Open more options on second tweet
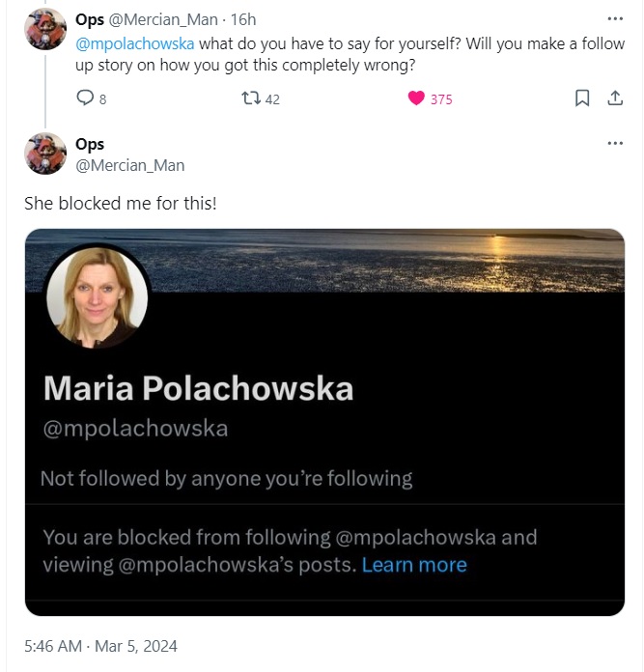 tap(615, 144)
